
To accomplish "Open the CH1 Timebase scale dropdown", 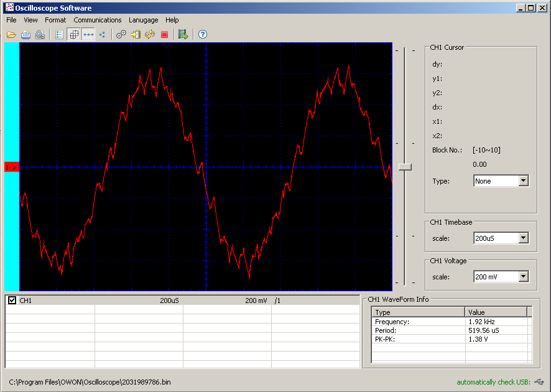I will coord(523,238).
